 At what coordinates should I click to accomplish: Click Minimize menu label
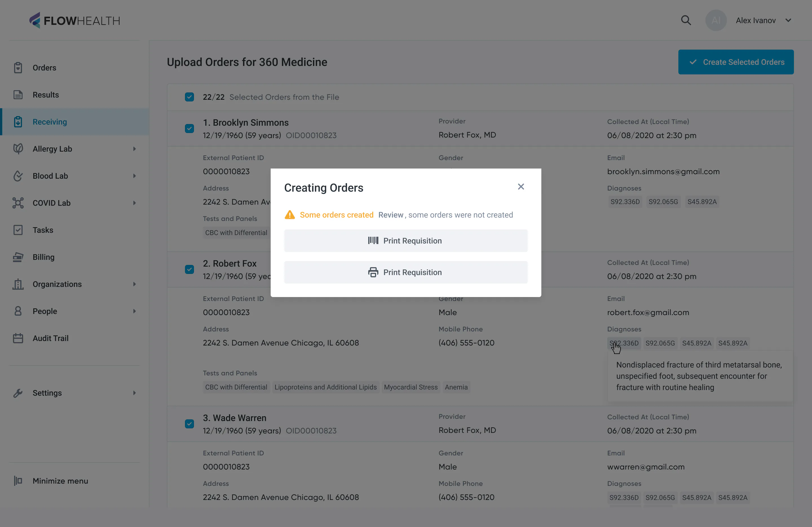(x=60, y=481)
